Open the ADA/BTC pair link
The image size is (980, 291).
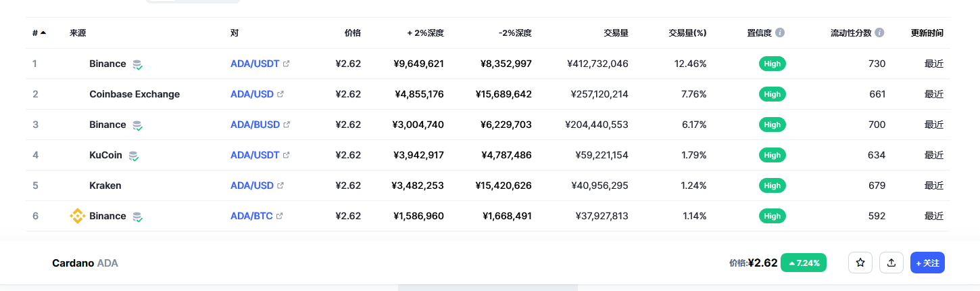(251, 216)
